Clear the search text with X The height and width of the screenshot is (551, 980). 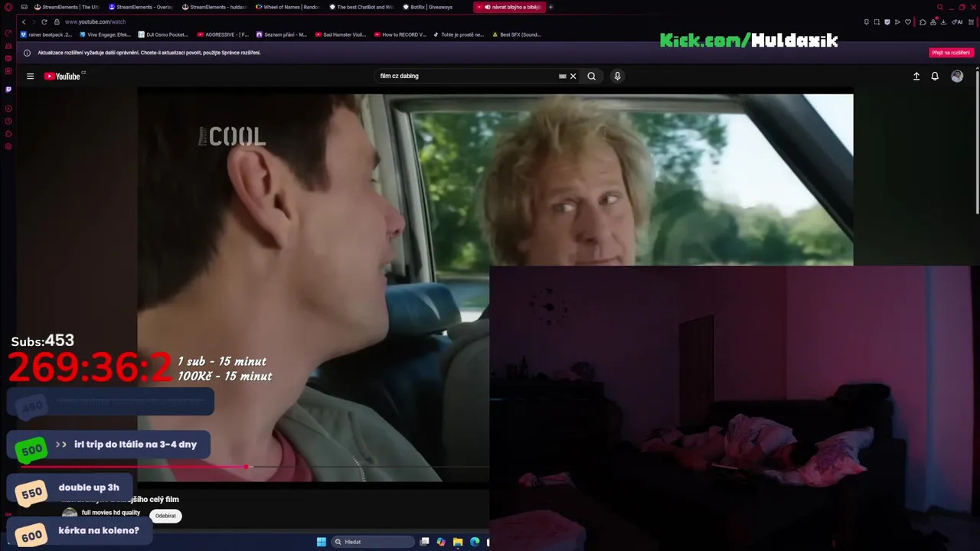click(573, 76)
